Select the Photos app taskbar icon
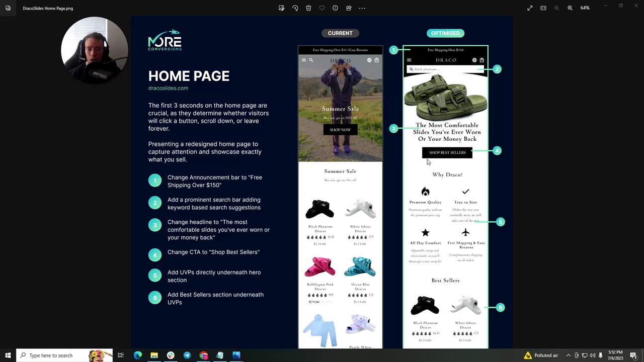644x362 pixels. [236, 355]
